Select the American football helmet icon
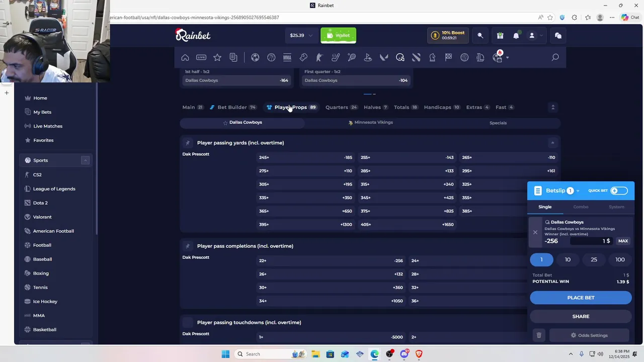The image size is (644, 362). 400,57
